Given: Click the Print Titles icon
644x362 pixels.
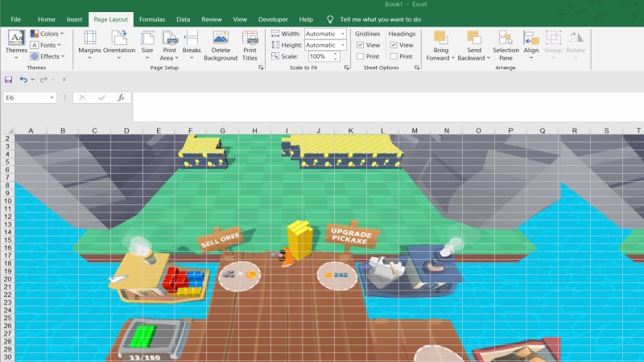Looking at the screenshot, I should 250,38.
